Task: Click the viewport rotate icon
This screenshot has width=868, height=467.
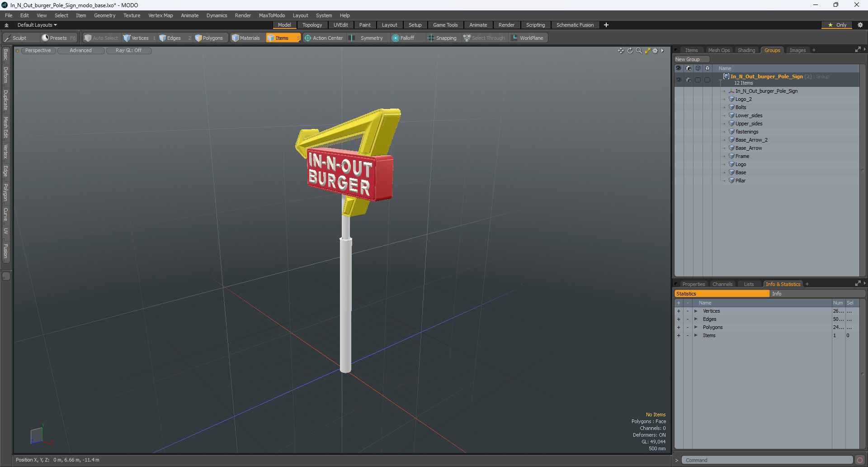Action: pyautogui.click(x=630, y=51)
